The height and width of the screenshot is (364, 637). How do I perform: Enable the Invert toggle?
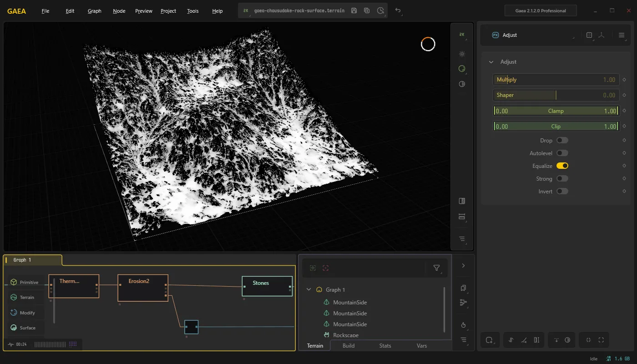tap(562, 192)
